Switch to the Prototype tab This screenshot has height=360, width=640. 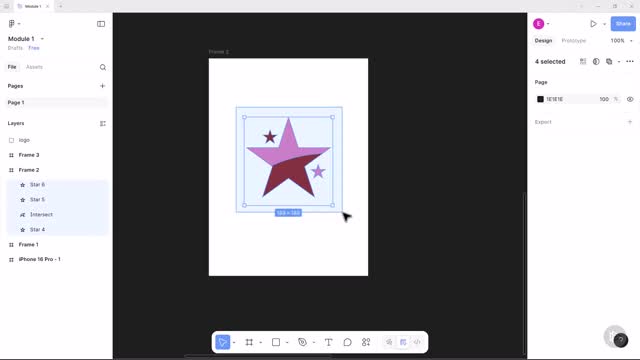pos(573,41)
